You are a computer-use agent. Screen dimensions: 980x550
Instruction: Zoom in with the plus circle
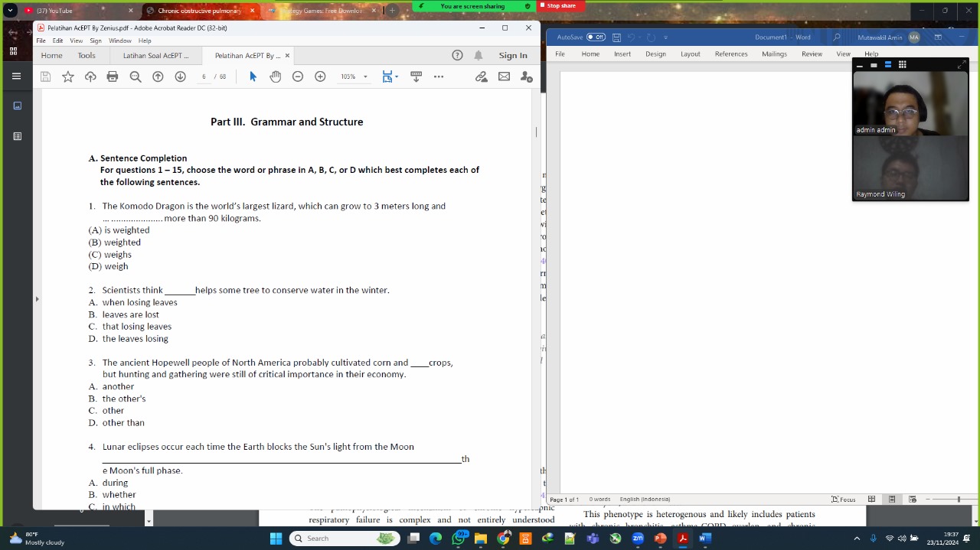pos(320,76)
